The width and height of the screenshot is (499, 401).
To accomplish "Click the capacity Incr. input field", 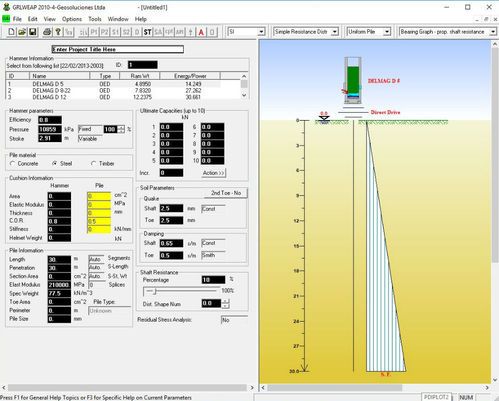I will pyautogui.click(x=171, y=173).
